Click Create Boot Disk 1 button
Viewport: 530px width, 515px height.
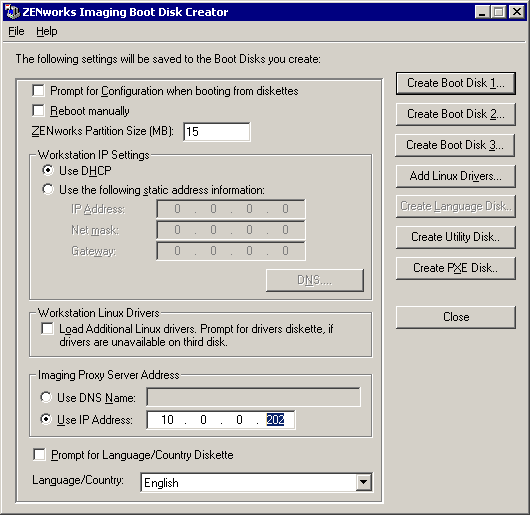456,83
